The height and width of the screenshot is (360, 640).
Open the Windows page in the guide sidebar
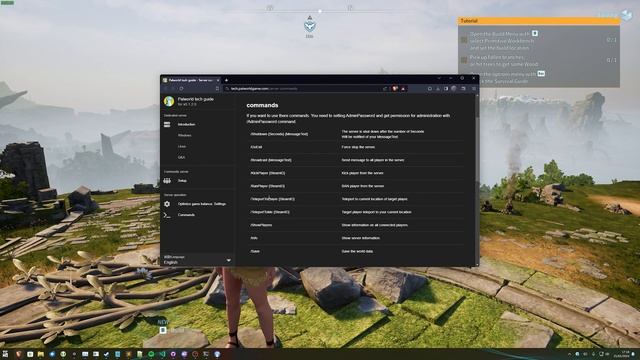(184, 135)
